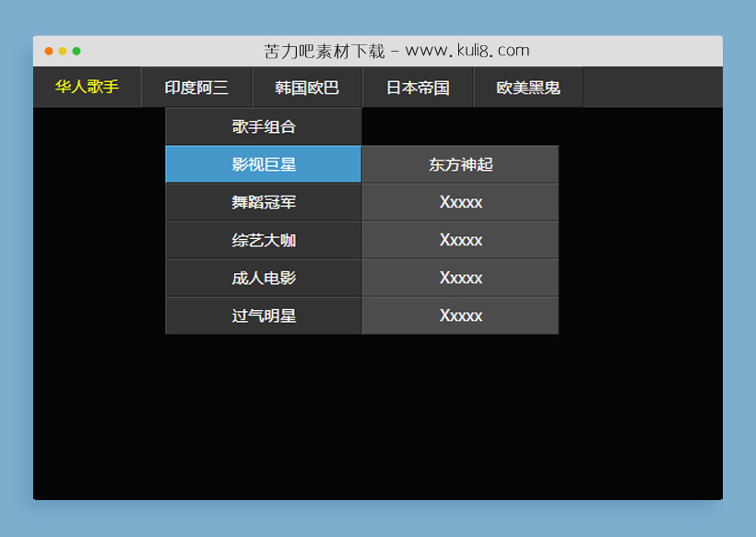Select the Xxxxx entry next to 综艺大咖
The height and width of the screenshot is (537, 756).
pyautogui.click(x=460, y=240)
